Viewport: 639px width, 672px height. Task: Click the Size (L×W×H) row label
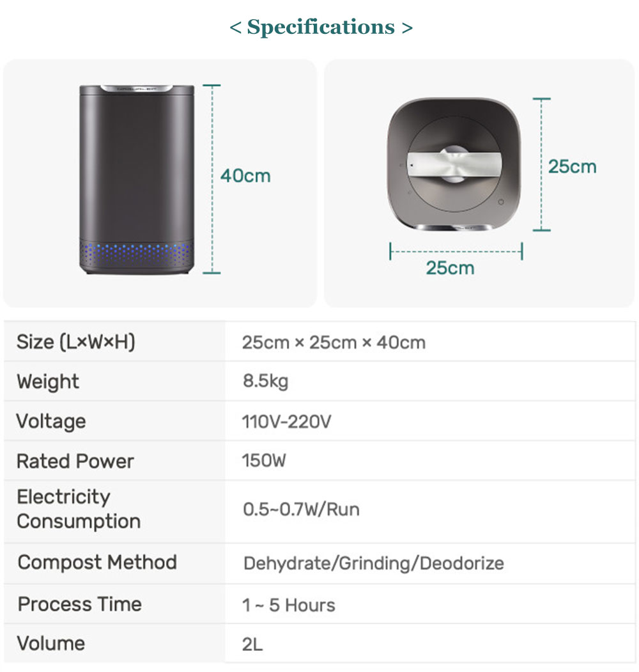tap(76, 342)
